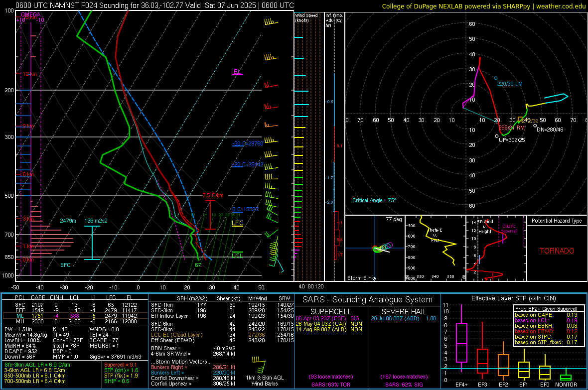Click the Storm Slinky circle cluster

(383, 248)
